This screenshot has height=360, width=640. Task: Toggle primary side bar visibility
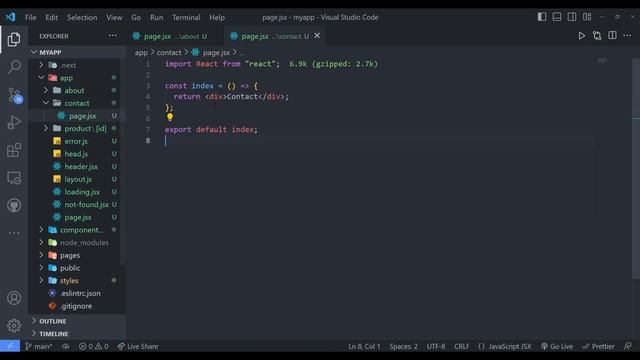pos(542,17)
